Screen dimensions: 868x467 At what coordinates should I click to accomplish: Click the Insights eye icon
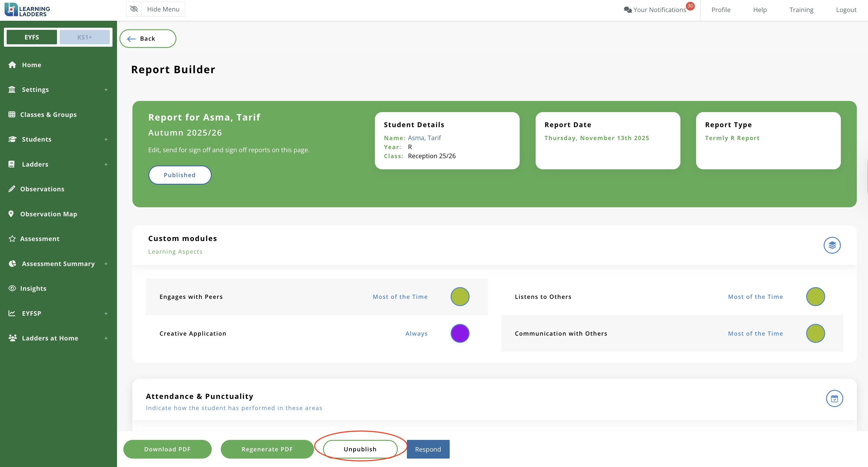(12, 288)
